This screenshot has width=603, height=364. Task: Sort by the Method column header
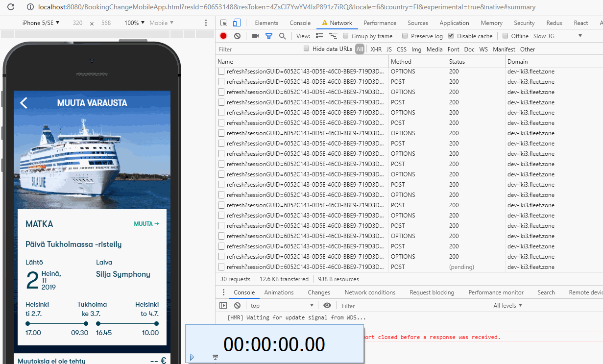[x=418, y=62]
